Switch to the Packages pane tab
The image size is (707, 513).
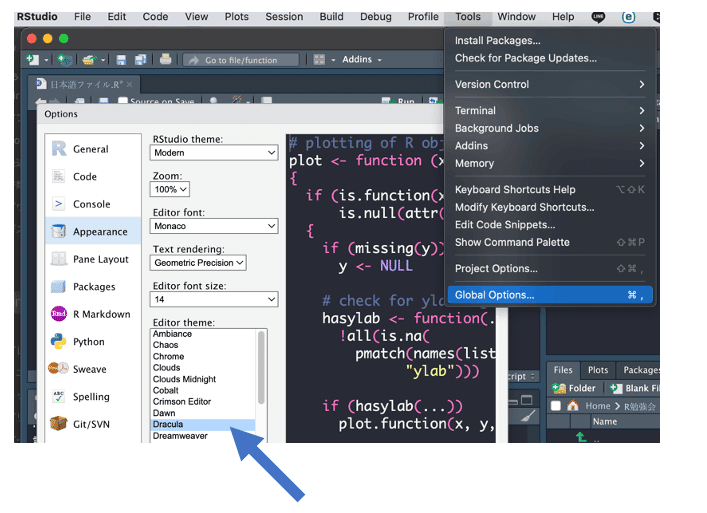(x=639, y=370)
